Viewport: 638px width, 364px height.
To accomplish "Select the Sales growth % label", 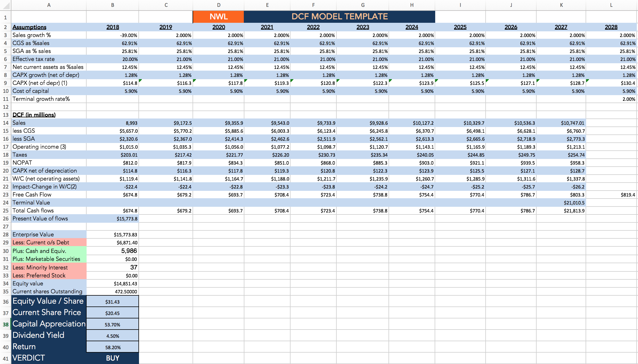I will click(49, 35).
